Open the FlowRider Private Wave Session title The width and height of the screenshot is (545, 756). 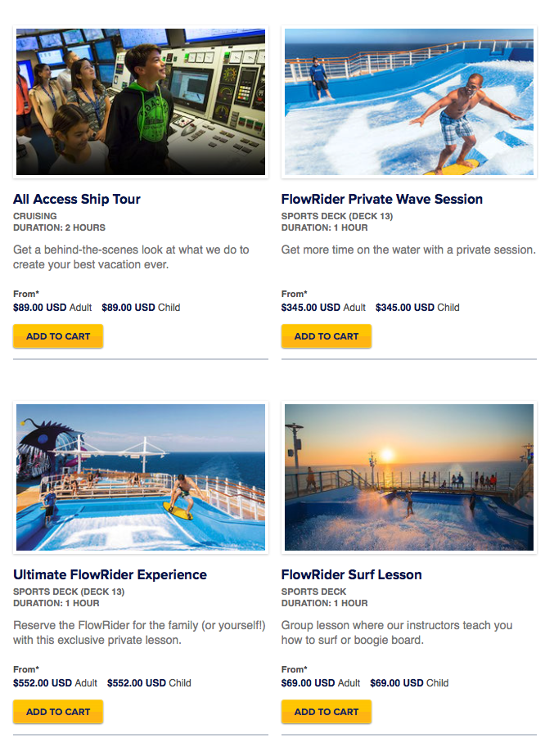382,199
